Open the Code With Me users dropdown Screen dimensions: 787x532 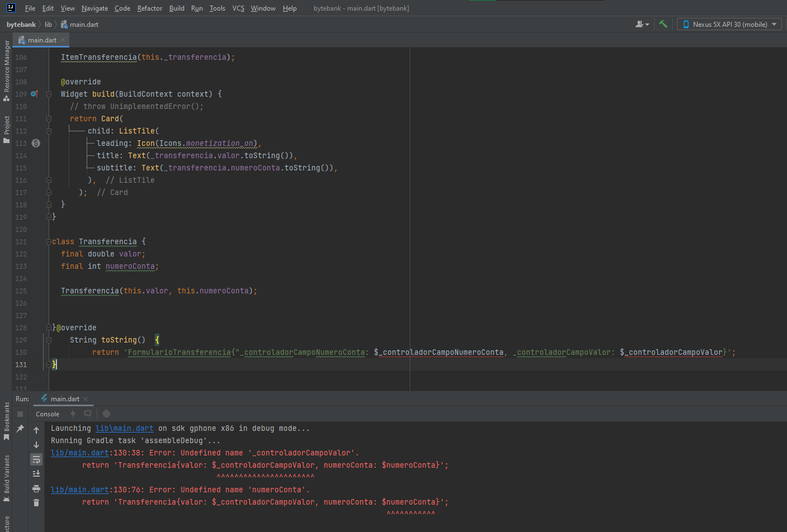642,24
